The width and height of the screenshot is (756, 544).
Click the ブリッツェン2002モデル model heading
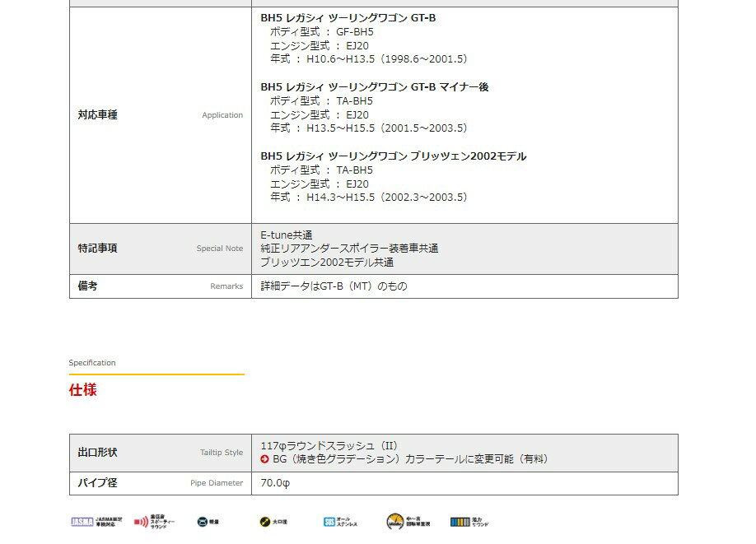pyautogui.click(x=393, y=156)
